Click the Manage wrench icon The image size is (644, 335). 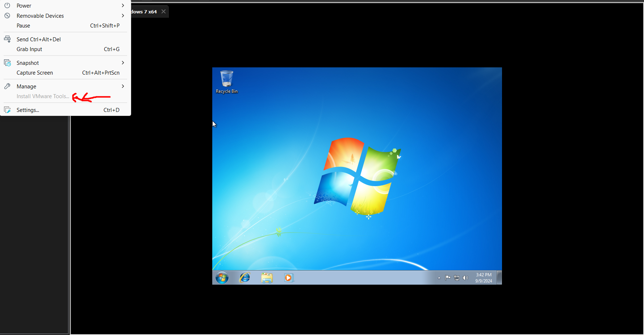coord(7,86)
